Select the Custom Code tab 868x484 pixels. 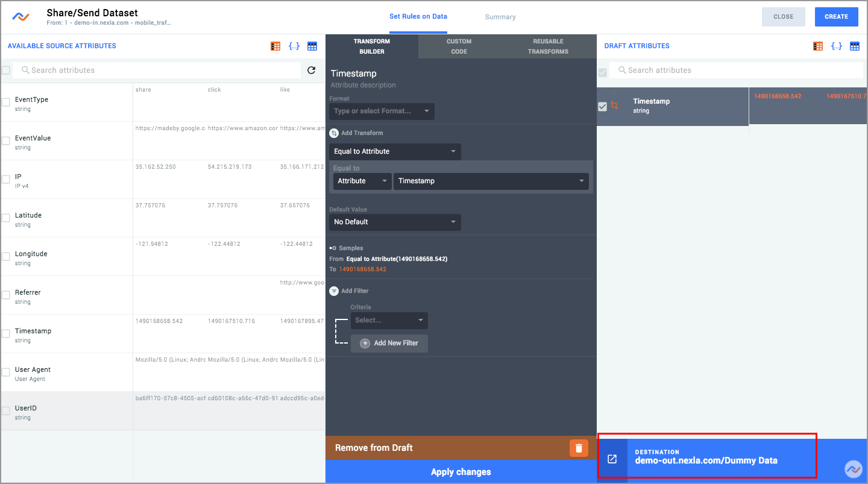click(459, 46)
